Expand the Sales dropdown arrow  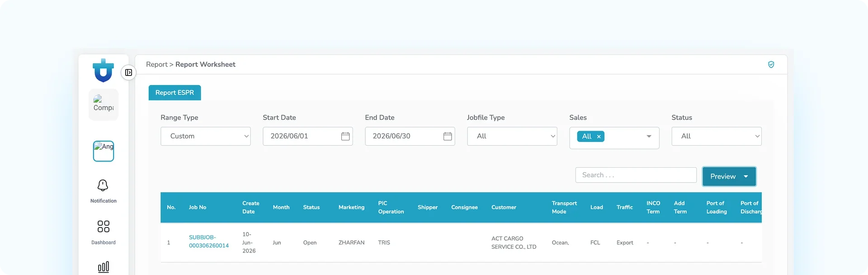[x=649, y=136]
